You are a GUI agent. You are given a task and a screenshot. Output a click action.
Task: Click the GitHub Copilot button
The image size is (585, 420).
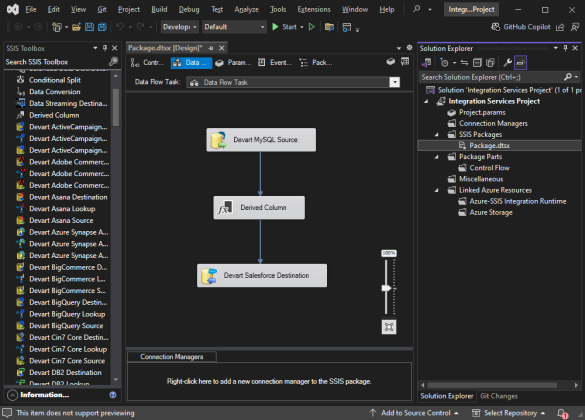521,27
